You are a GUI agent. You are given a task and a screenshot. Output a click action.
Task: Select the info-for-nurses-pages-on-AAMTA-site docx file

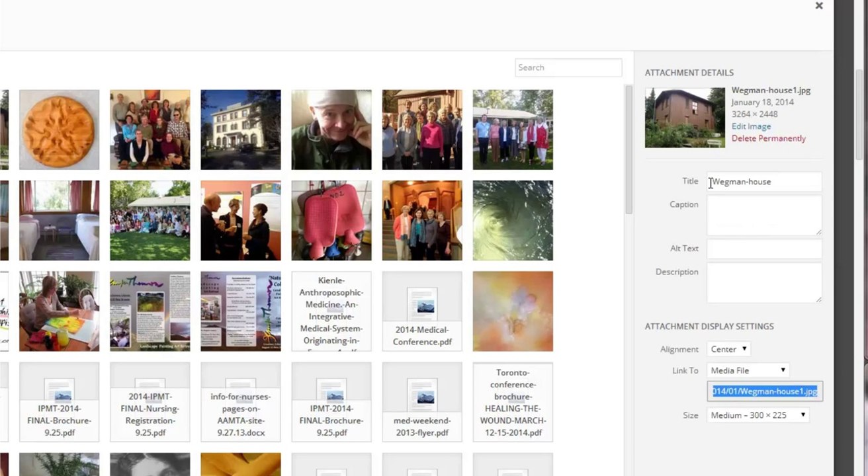pyautogui.click(x=241, y=401)
